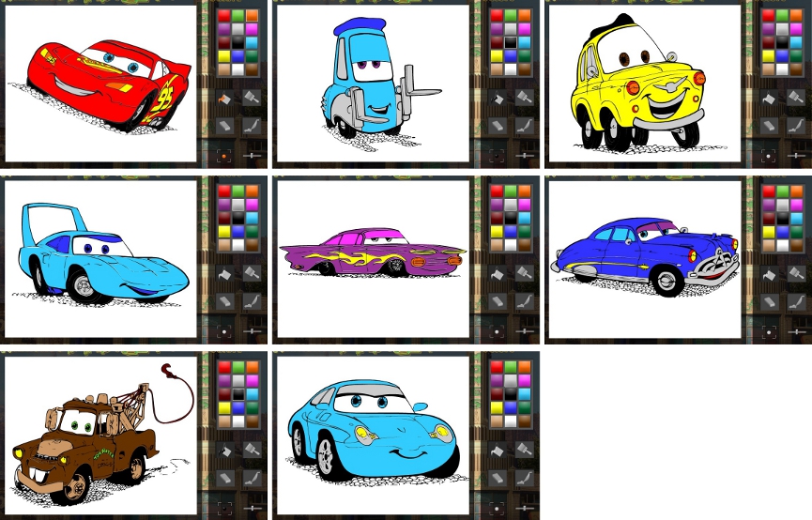Adjust brush size slider in Lightning McQueen panel

pyautogui.click(x=252, y=155)
